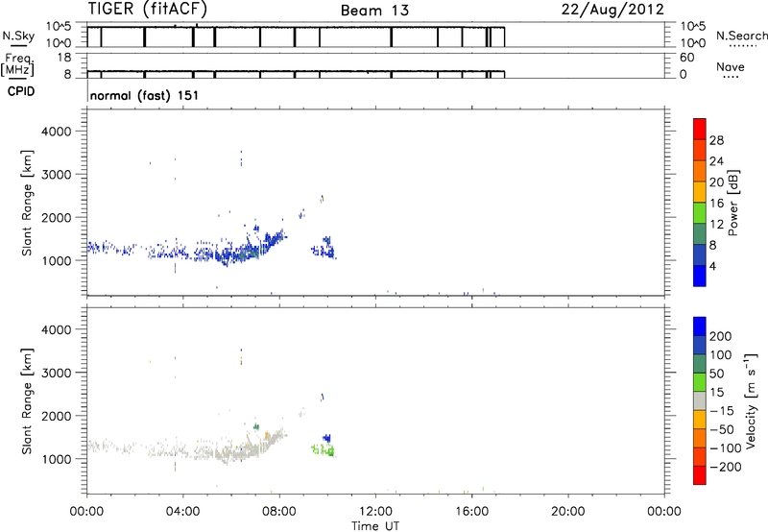Click the date 22/Aug/2012
The image size is (768, 532).
[x=612, y=10]
